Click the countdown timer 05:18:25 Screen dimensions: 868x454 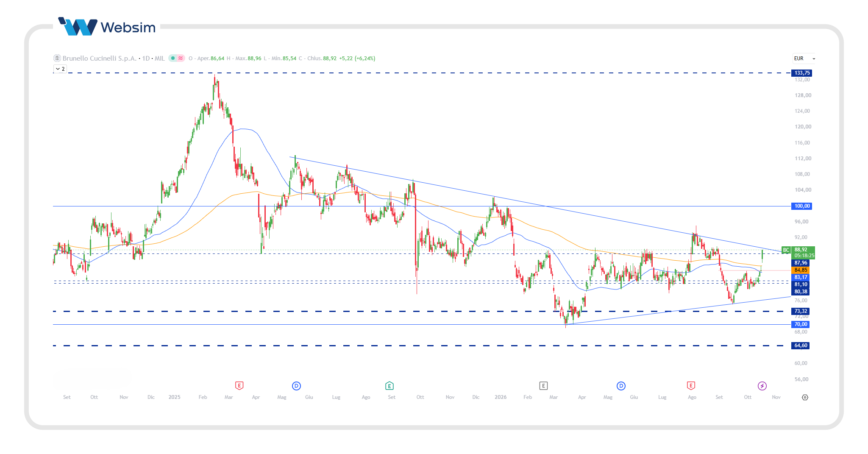[x=804, y=256]
